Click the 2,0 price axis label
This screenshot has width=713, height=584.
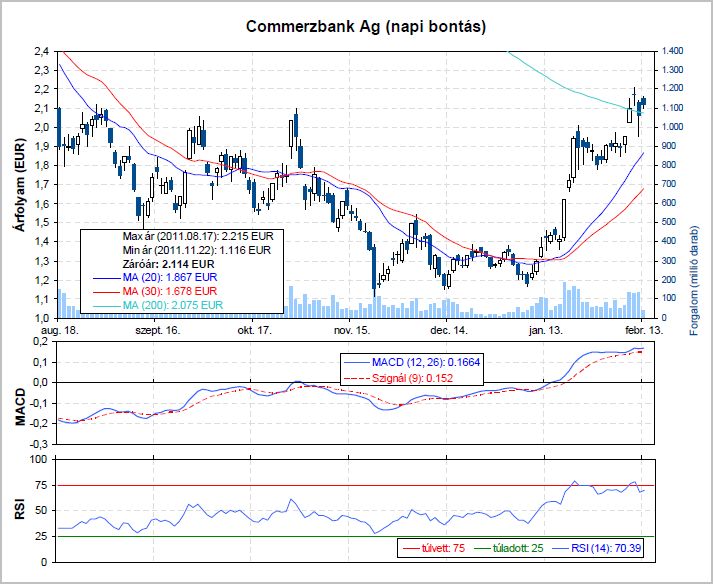coord(41,127)
